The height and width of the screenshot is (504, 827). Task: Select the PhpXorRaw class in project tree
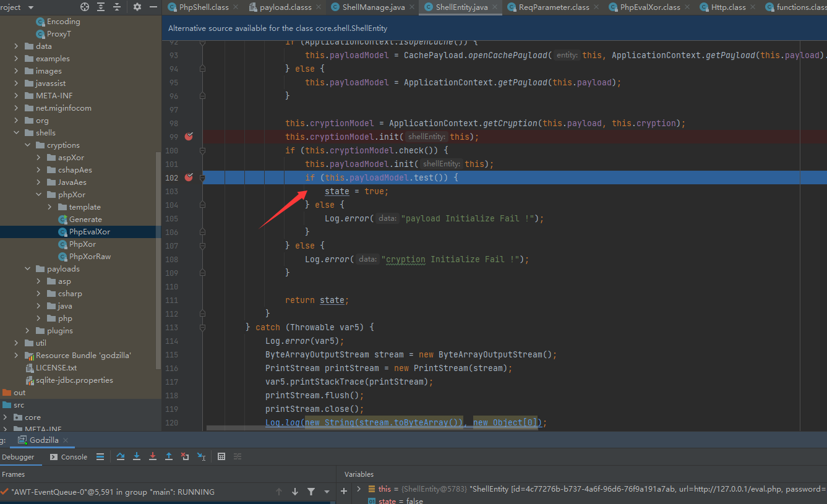(90, 257)
